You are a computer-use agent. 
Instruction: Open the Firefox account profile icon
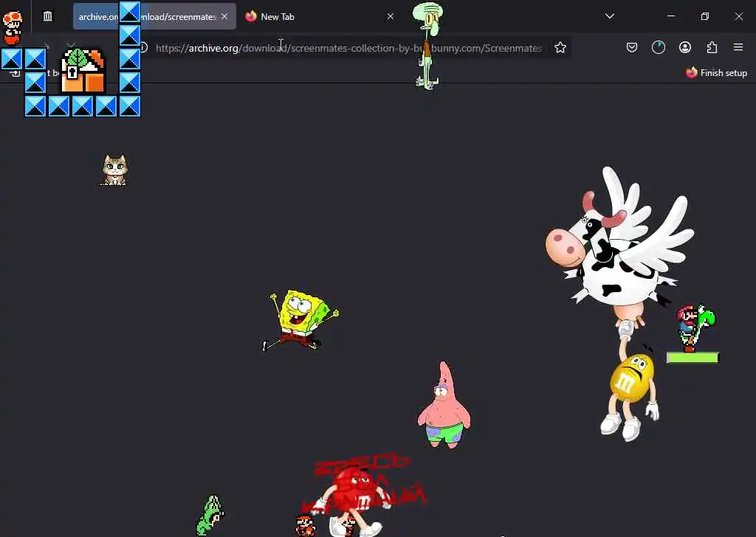coord(684,47)
